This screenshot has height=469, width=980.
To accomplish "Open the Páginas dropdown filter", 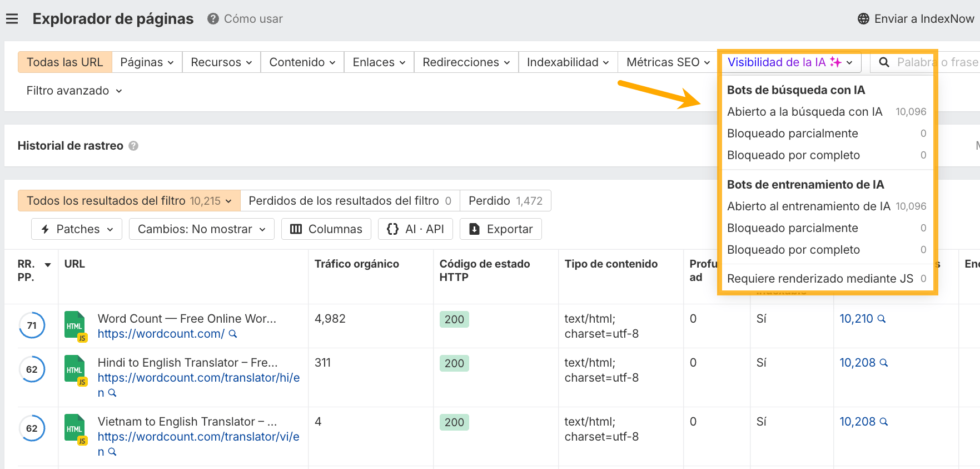I will 147,62.
